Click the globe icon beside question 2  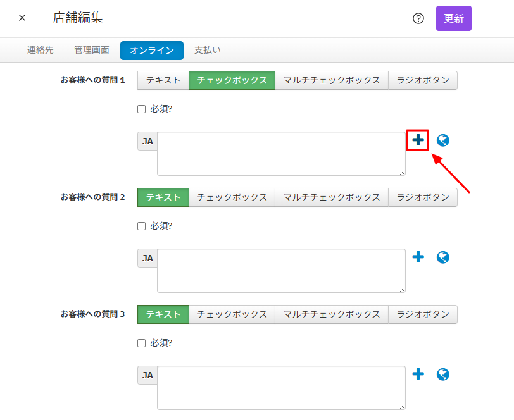coord(443,257)
